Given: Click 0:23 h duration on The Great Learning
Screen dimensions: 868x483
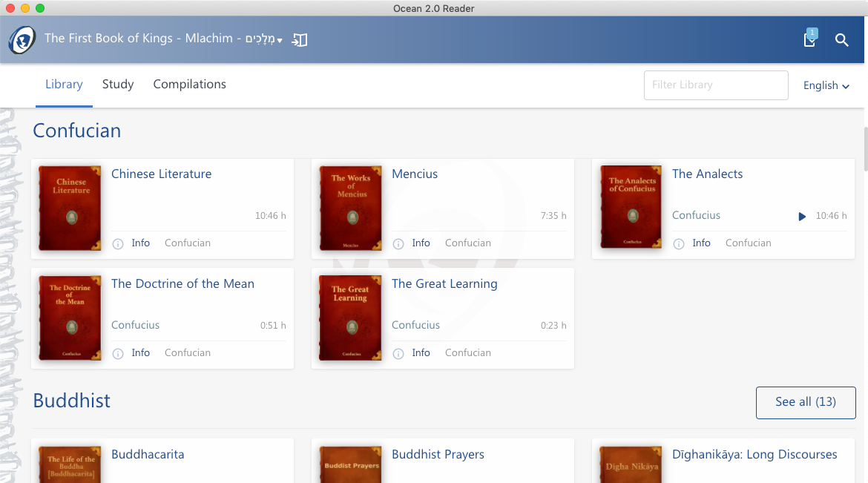Looking at the screenshot, I should click(x=553, y=325).
